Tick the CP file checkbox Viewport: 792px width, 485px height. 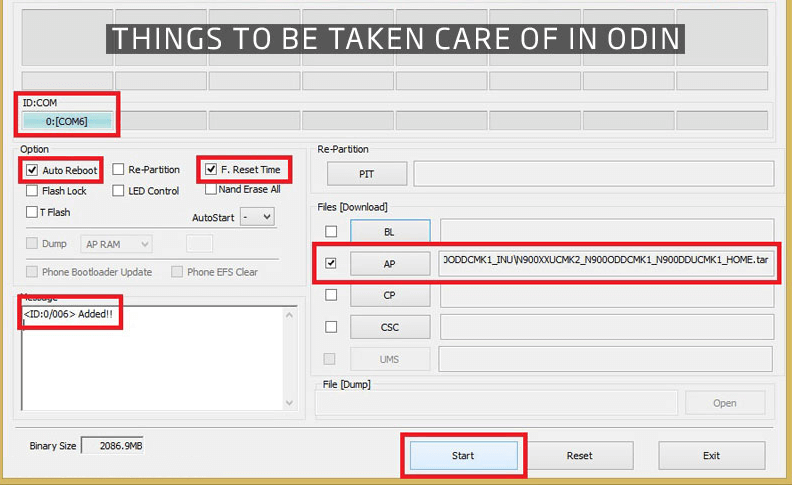click(x=331, y=295)
